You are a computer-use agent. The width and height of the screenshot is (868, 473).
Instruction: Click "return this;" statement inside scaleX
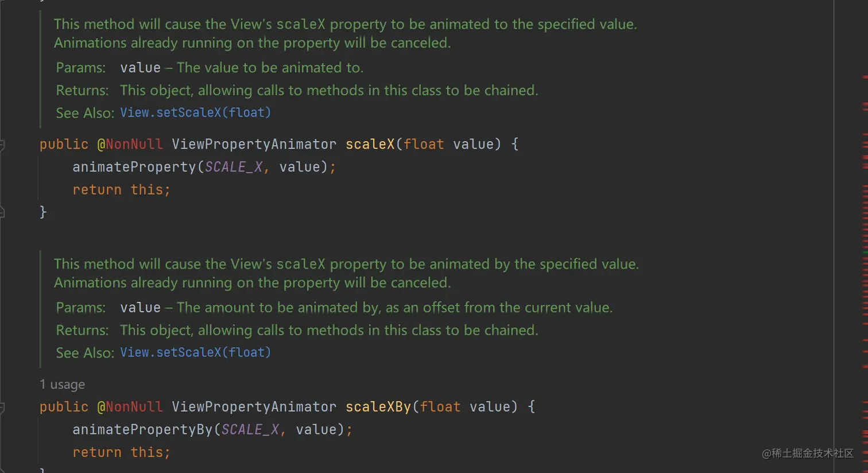pyautogui.click(x=121, y=190)
